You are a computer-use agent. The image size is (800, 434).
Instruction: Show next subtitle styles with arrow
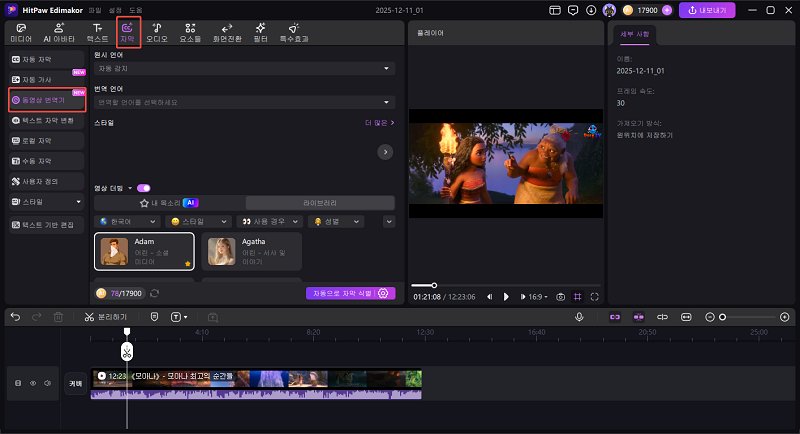[385, 152]
